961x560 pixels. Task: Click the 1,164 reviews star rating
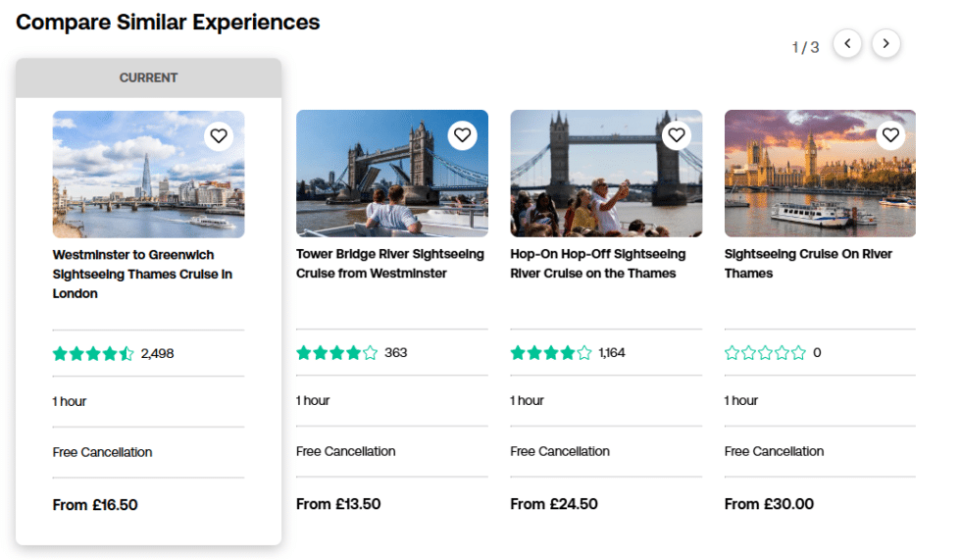567,353
